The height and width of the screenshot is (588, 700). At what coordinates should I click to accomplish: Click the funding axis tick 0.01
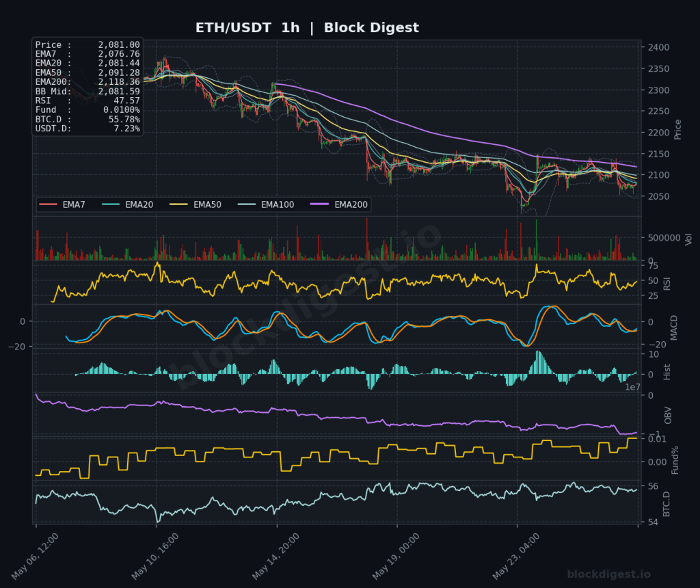coord(657,439)
